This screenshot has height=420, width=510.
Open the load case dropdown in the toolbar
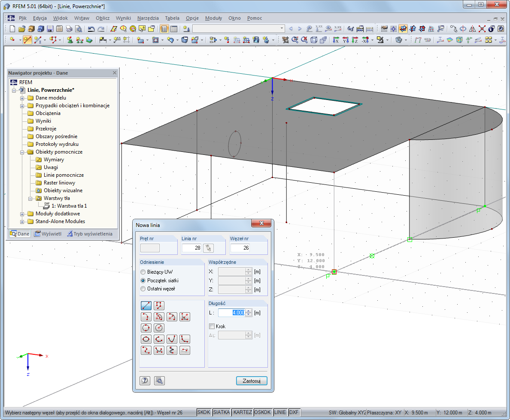pyautogui.click(x=282, y=29)
